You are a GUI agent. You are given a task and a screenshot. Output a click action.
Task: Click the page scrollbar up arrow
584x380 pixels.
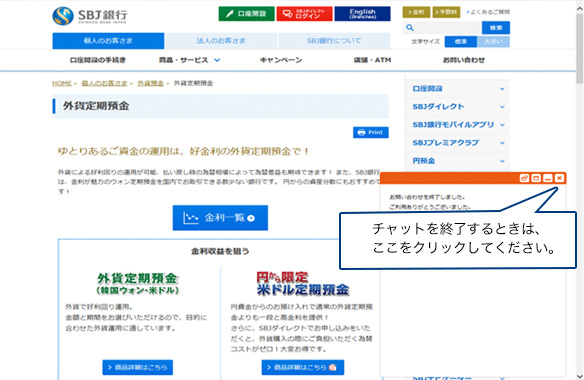[x=580, y=9]
